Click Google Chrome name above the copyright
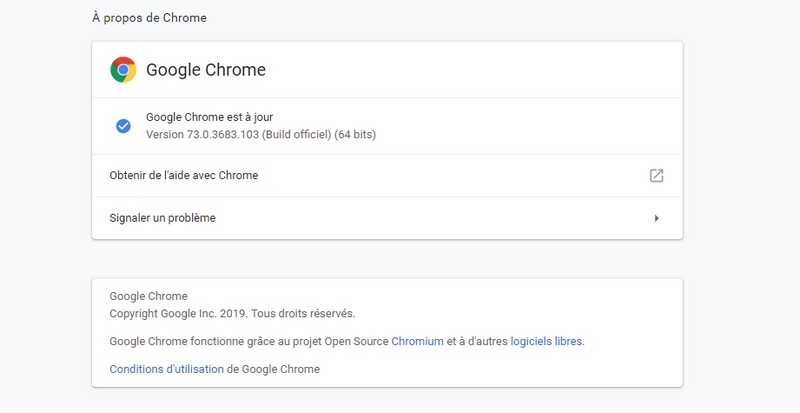Viewport: 800px width, 413px height. point(148,296)
